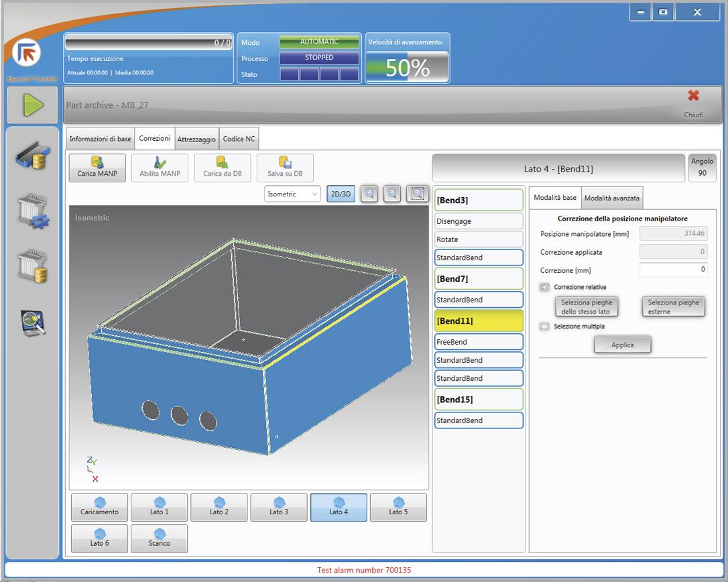The image size is (728, 582).
Task: Toggle the 2D/3D view mode
Action: (341, 194)
